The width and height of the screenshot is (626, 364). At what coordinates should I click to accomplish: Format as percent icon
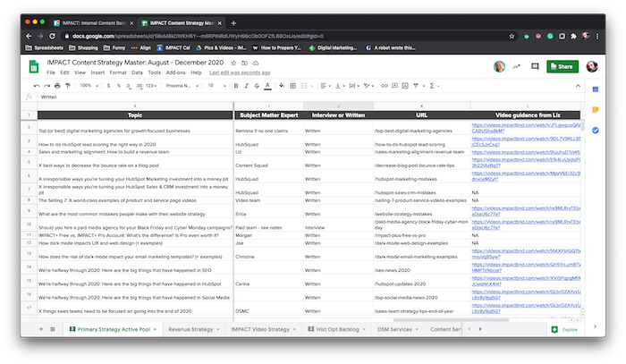[x=119, y=86]
